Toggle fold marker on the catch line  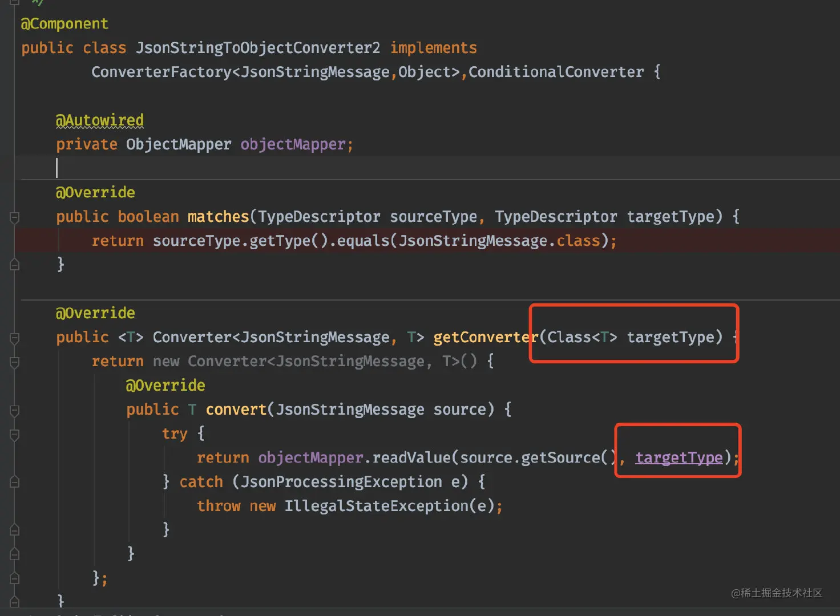(x=15, y=483)
